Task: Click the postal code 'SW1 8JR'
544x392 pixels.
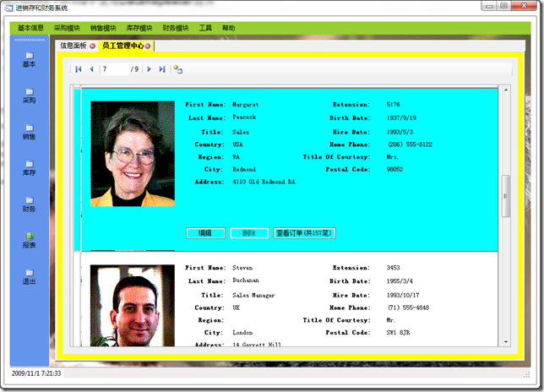Action: 399,332
